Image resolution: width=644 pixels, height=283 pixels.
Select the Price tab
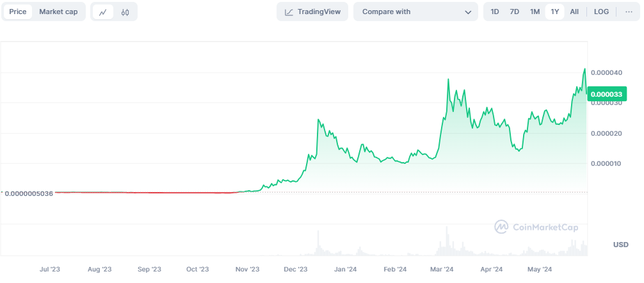point(17,12)
